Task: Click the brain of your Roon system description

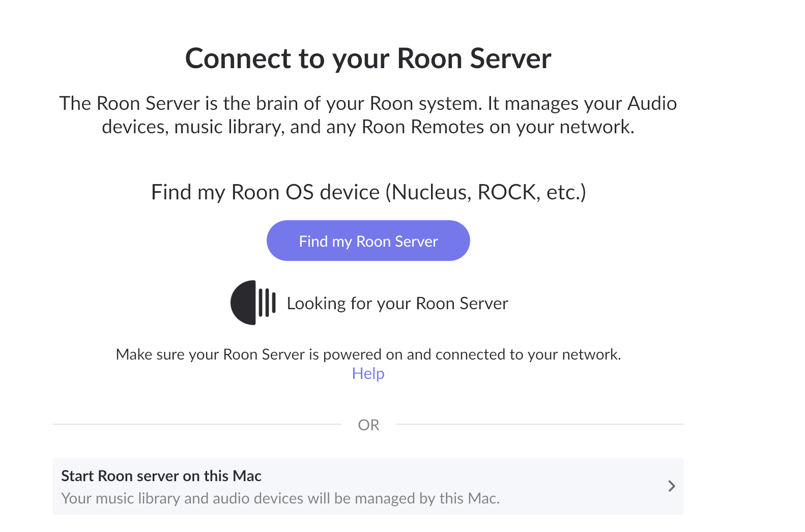Action: [x=368, y=115]
